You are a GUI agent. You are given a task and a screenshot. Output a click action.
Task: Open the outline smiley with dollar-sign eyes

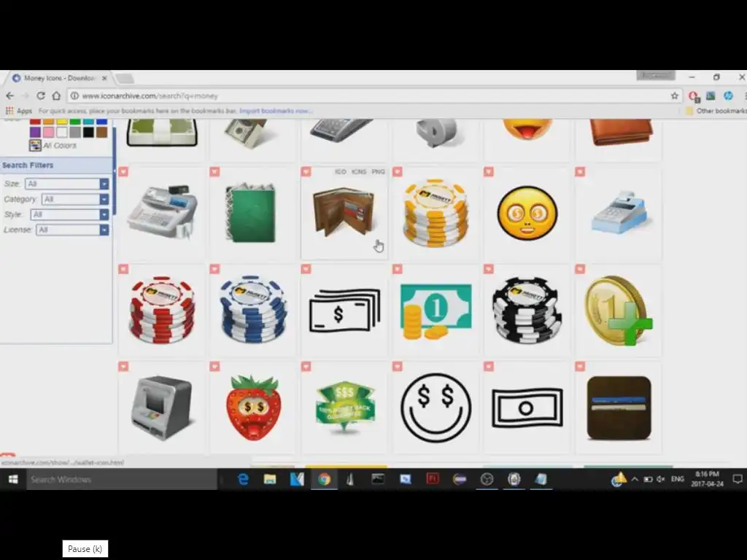pos(436,408)
